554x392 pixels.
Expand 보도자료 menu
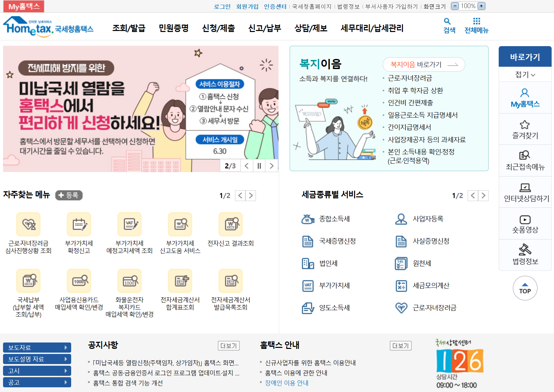pos(37,348)
